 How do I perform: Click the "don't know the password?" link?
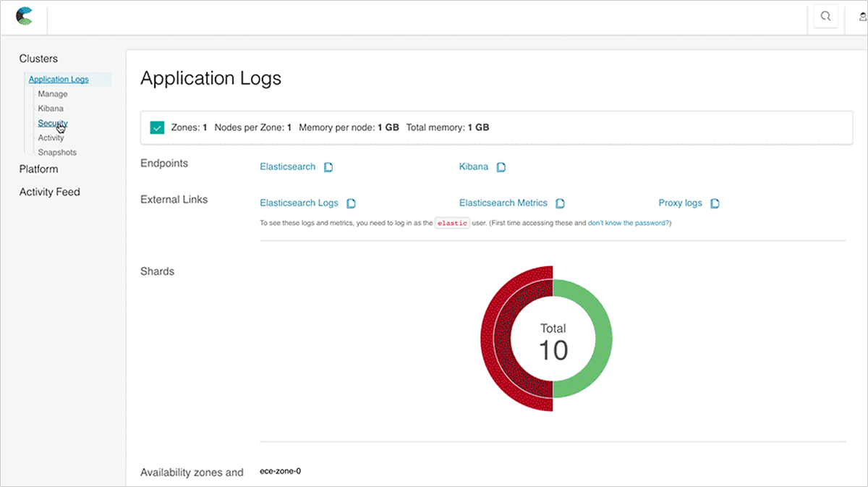[629, 223]
